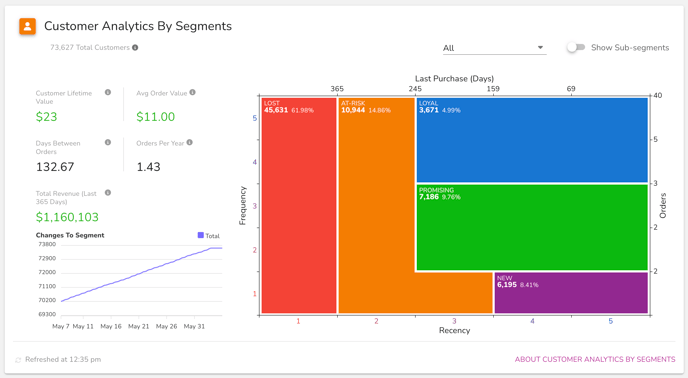688x378 pixels.
Task: Open About Customer Analytics By Segments link
Action: click(595, 359)
